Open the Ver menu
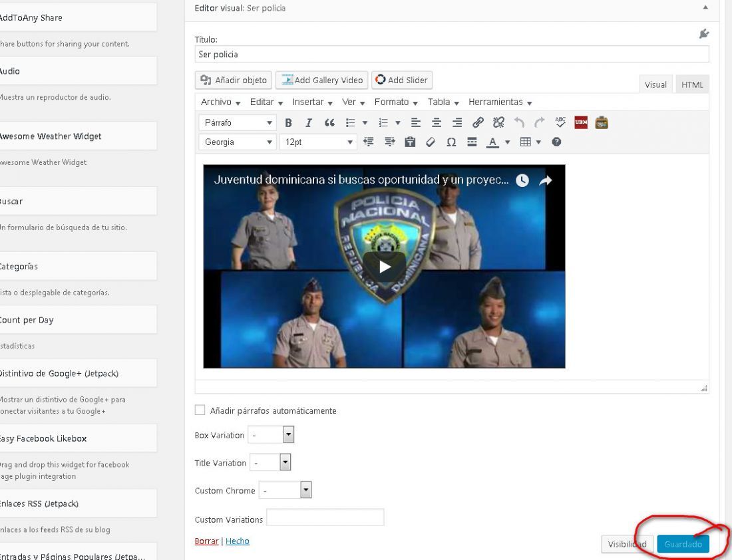The height and width of the screenshot is (560, 732). tap(353, 102)
